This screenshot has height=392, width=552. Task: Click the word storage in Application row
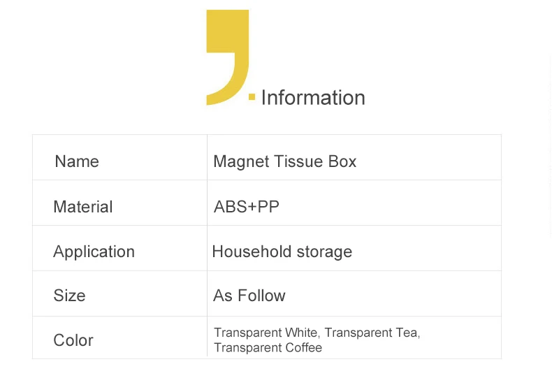pyautogui.click(x=324, y=252)
